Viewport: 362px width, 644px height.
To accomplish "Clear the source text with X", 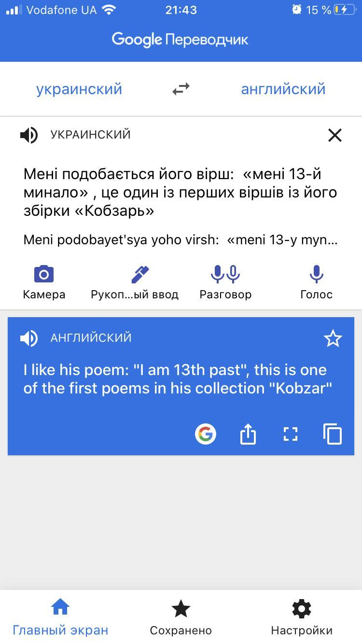I will [334, 135].
